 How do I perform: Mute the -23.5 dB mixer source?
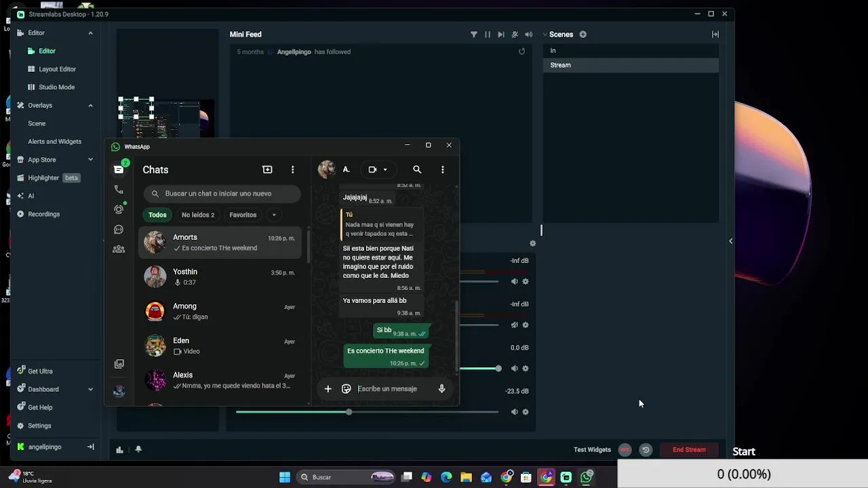point(514,412)
